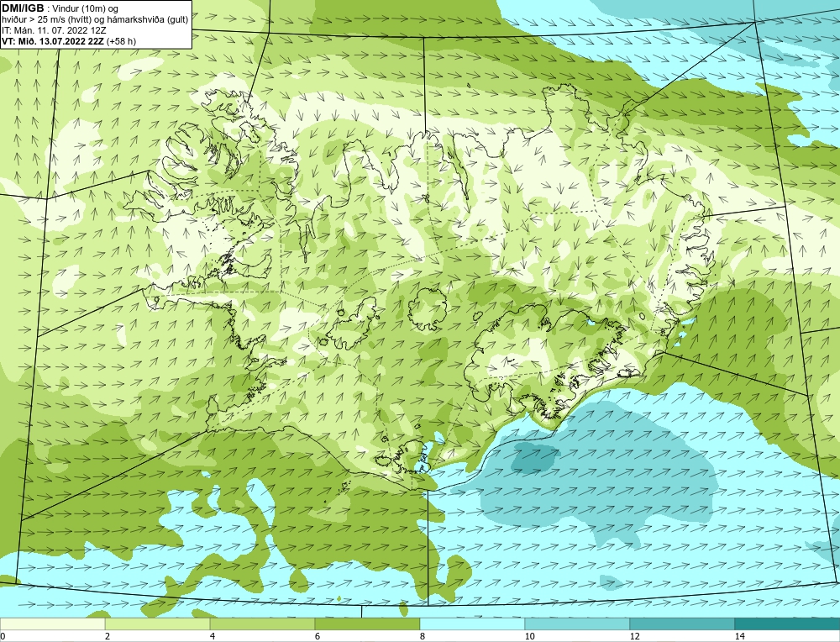Click the '0' scale label

pyautogui.click(x=3, y=636)
